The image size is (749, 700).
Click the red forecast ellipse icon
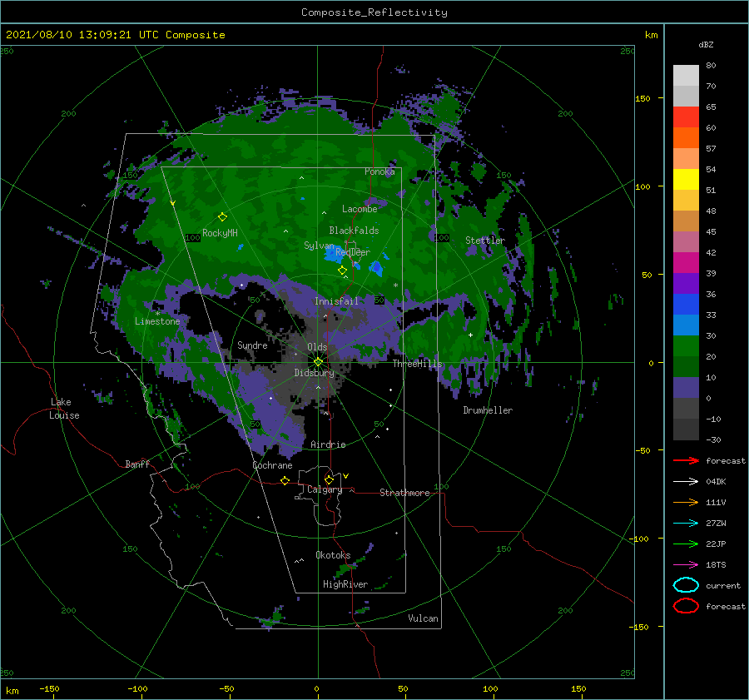(x=686, y=606)
